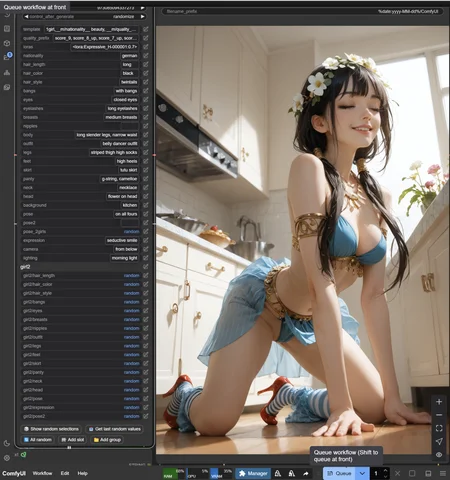Click the filename_prefix input field
This screenshot has width=450, height=480.
point(303,11)
